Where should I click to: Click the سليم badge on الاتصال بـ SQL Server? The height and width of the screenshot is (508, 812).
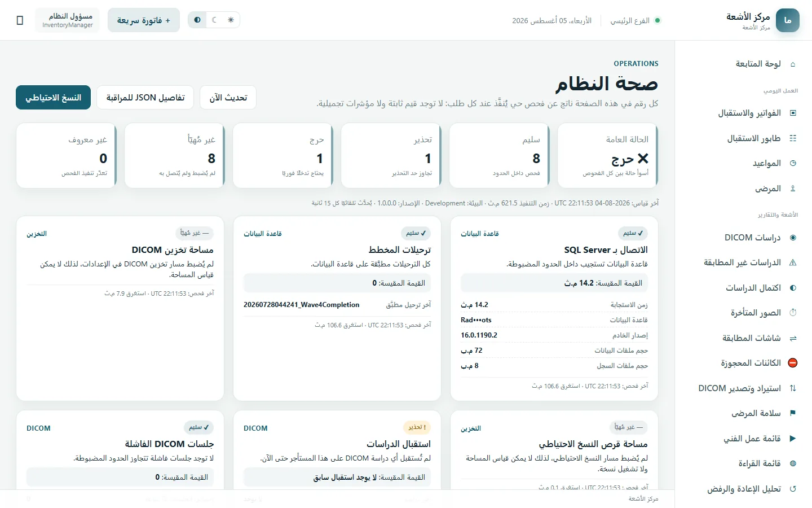[633, 233]
